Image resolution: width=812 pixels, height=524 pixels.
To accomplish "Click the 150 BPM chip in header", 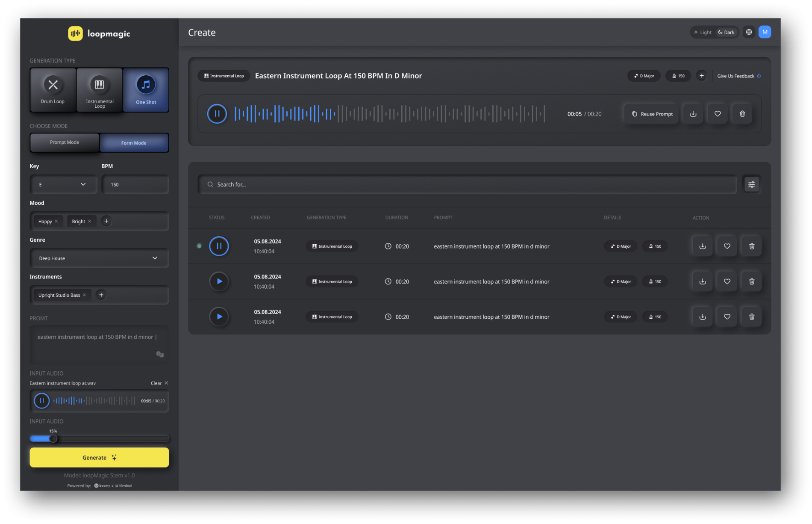I will [678, 76].
